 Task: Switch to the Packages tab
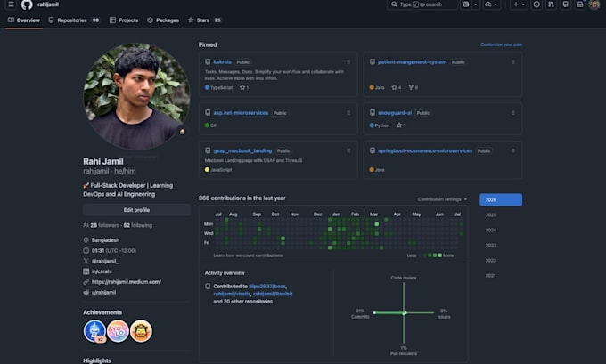pyautogui.click(x=163, y=20)
